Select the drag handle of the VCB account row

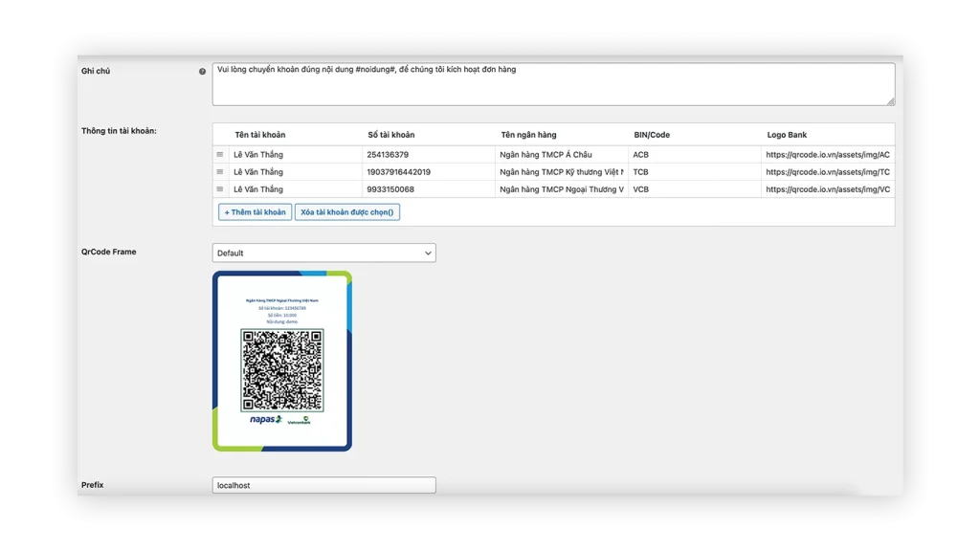(220, 189)
